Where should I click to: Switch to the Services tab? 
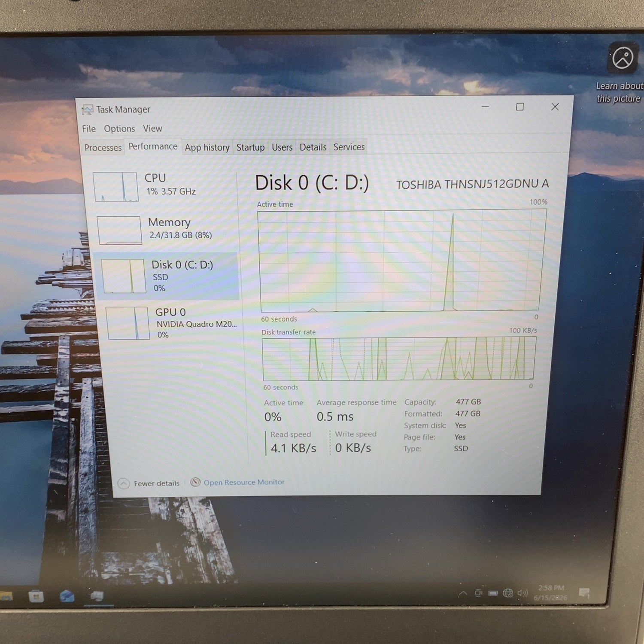coord(349,147)
